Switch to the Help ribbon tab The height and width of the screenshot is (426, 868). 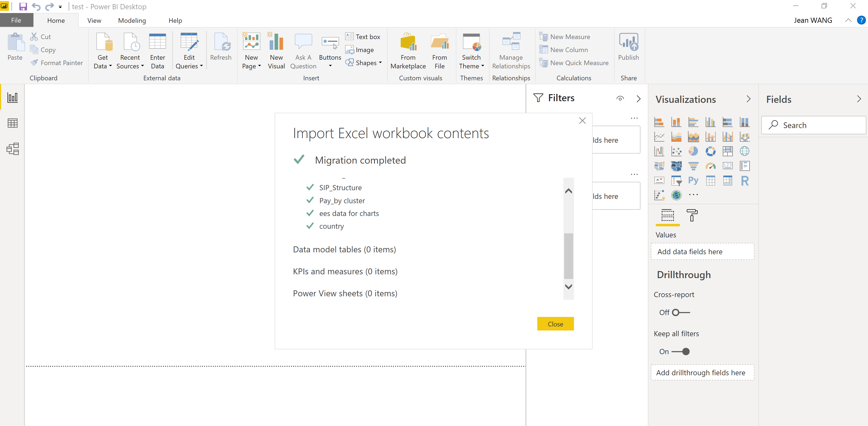175,21
